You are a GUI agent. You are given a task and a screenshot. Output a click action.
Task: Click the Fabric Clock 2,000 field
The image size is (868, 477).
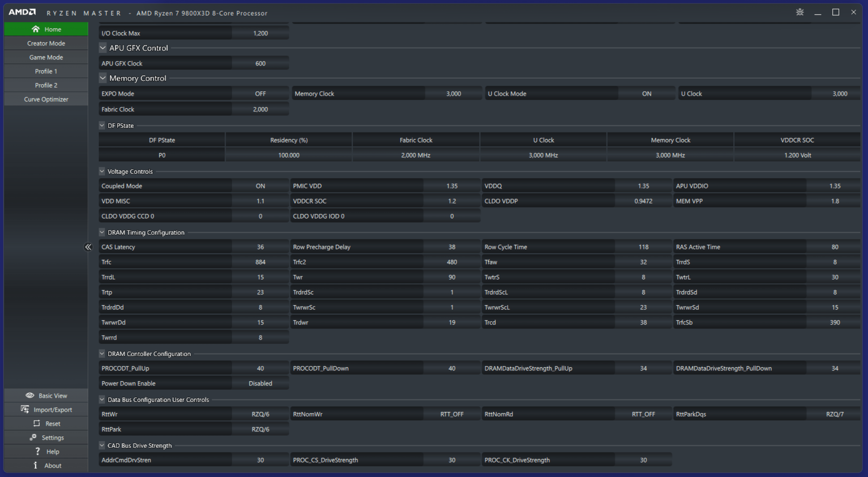260,109
